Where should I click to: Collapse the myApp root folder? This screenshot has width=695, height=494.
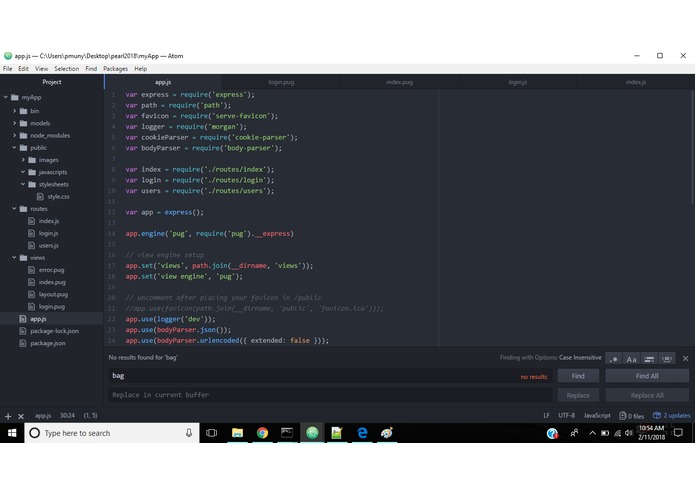click(6, 97)
